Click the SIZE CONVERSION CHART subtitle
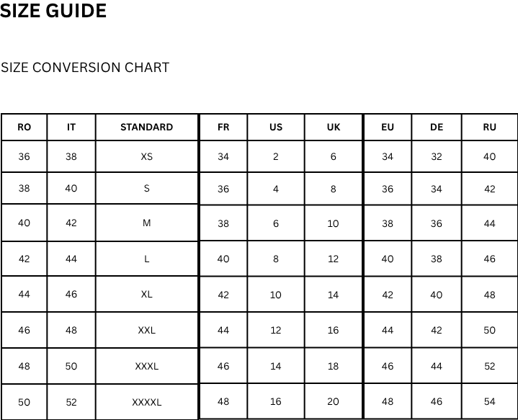 [85, 68]
